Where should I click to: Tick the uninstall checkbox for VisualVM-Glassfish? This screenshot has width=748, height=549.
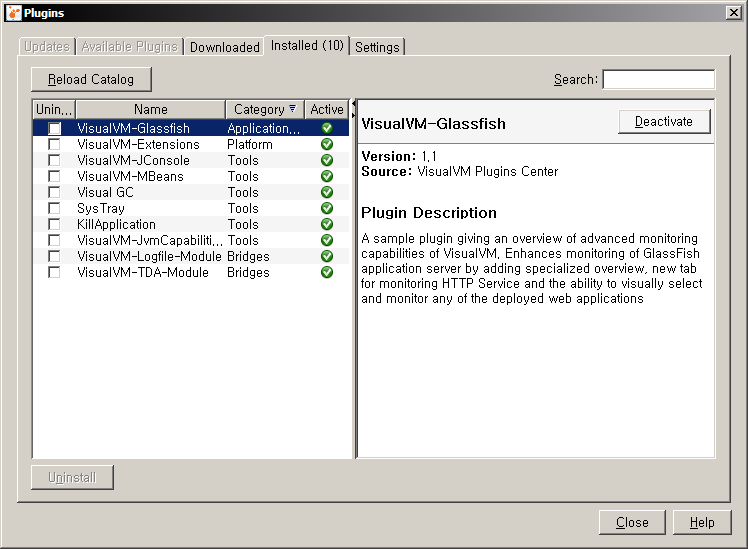(x=55, y=128)
